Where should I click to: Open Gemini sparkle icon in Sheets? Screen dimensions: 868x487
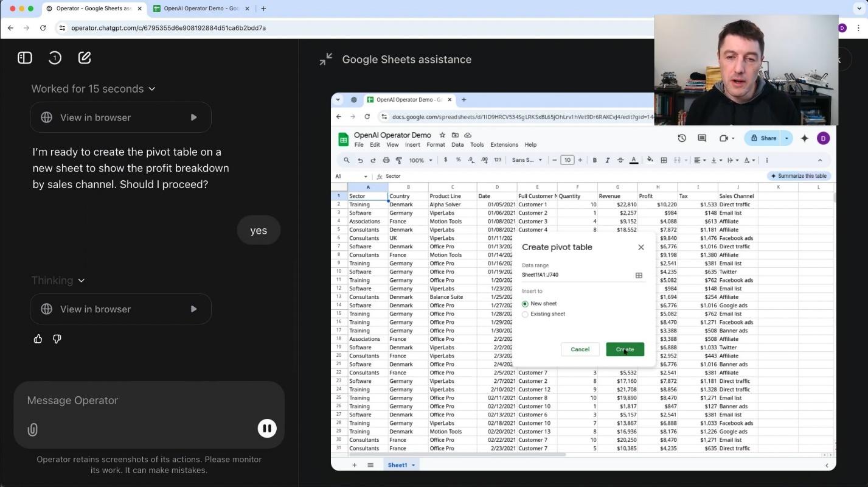(805, 138)
